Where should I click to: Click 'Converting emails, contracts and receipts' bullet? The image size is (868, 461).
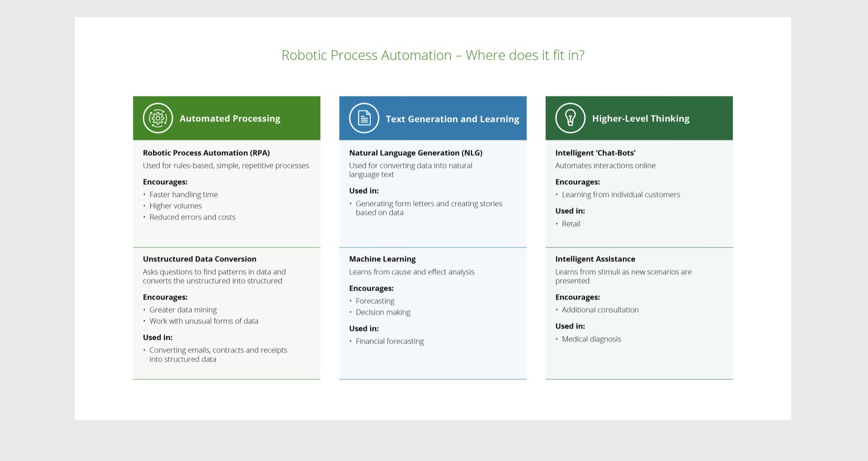pyautogui.click(x=218, y=355)
